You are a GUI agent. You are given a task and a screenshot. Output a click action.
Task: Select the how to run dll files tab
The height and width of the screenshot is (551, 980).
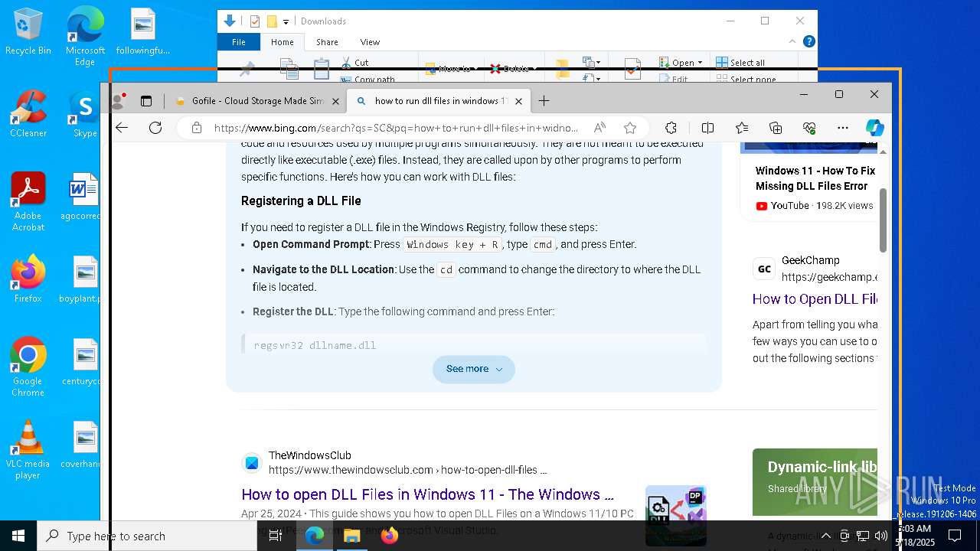439,101
